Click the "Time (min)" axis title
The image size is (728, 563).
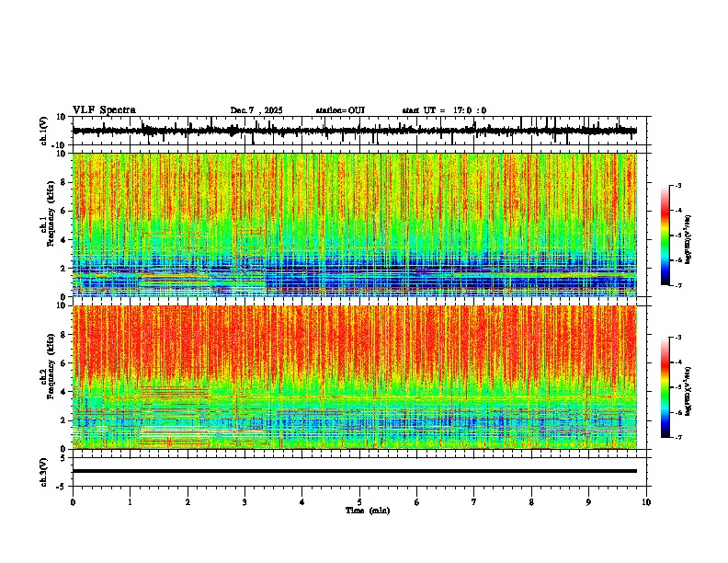click(368, 511)
